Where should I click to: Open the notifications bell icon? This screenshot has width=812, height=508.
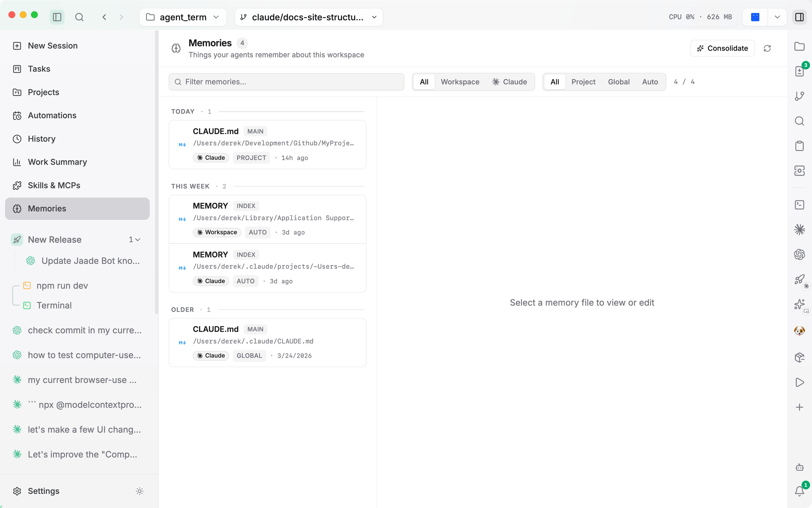click(799, 491)
